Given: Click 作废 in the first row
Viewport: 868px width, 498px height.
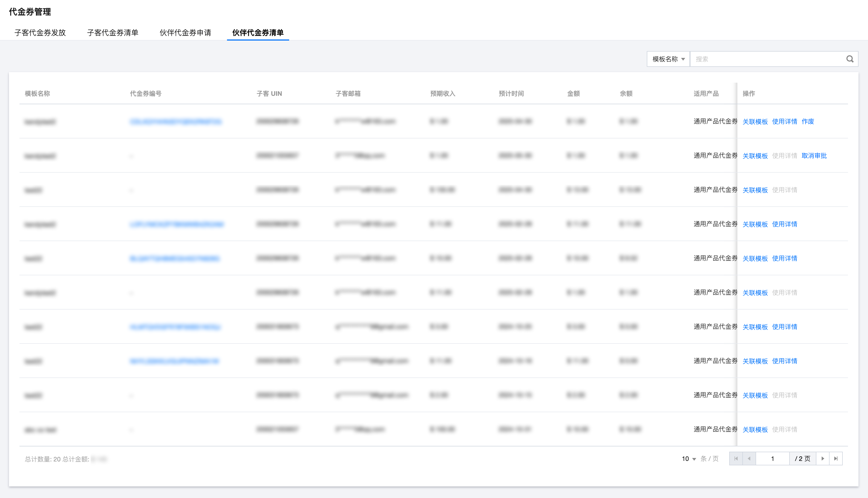Looking at the screenshot, I should pos(808,121).
